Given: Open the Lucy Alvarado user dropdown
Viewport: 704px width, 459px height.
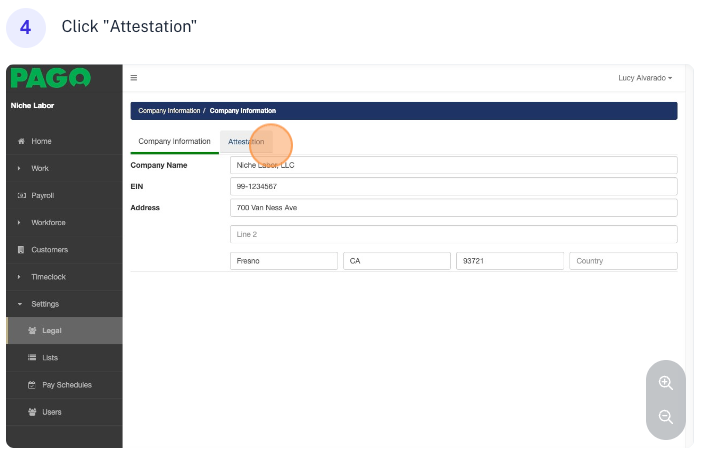Looking at the screenshot, I should [646, 78].
